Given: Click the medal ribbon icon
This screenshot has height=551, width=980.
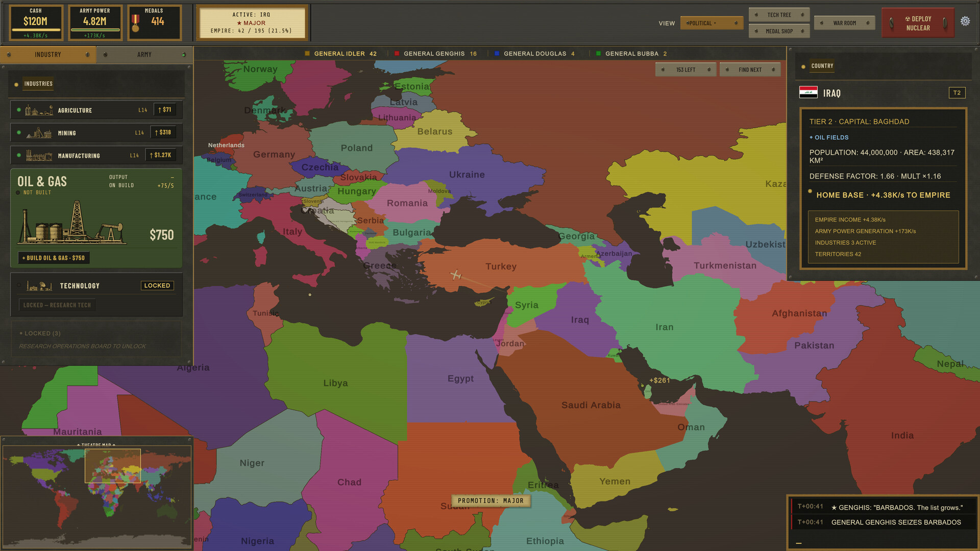Looking at the screenshot, I should pos(135,23).
